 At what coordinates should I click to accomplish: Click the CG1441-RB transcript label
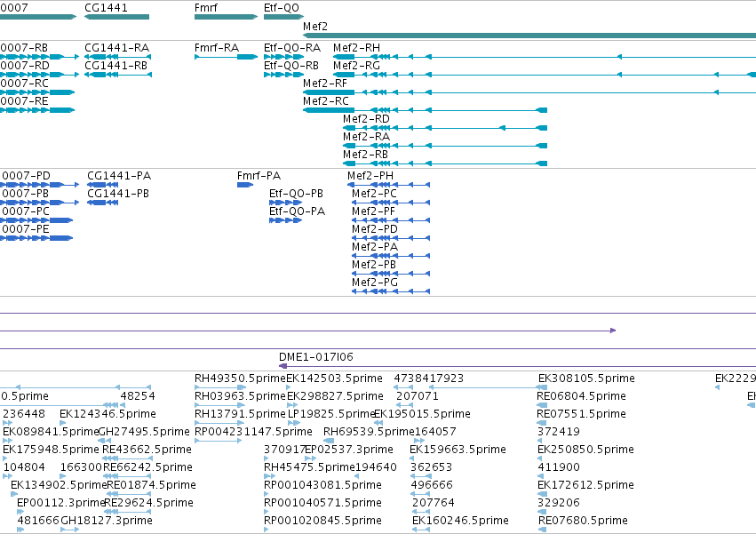click(x=116, y=66)
